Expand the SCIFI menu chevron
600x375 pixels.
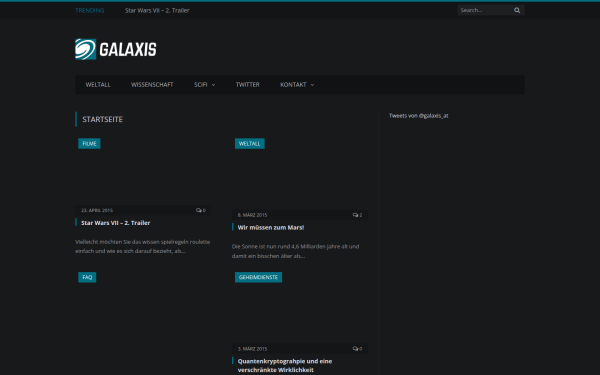coord(214,85)
